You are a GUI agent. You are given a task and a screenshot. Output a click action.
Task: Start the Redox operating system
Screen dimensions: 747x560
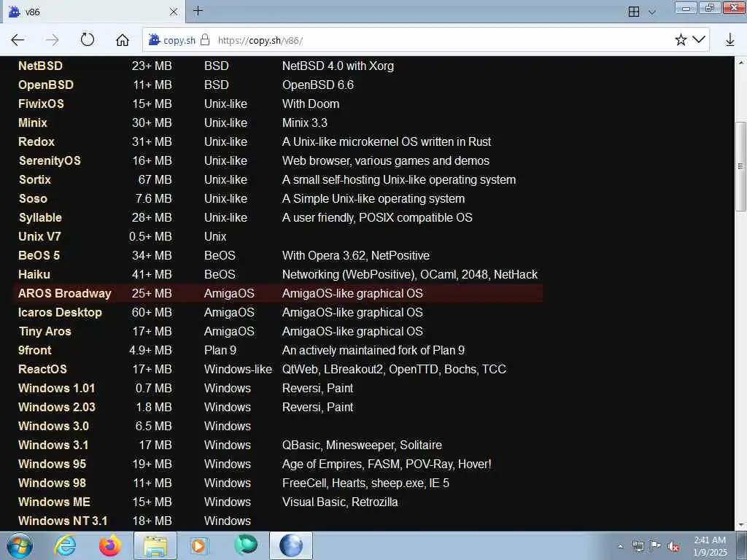[x=36, y=142]
